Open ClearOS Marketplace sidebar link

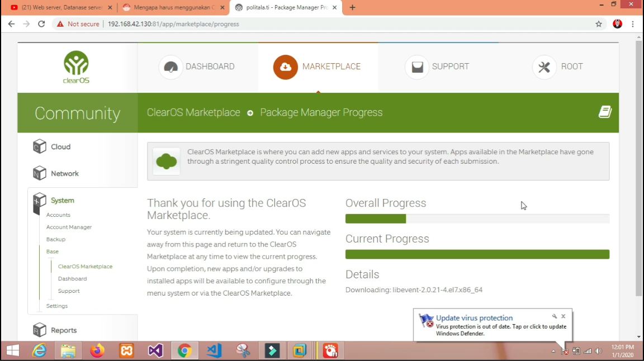click(85, 267)
